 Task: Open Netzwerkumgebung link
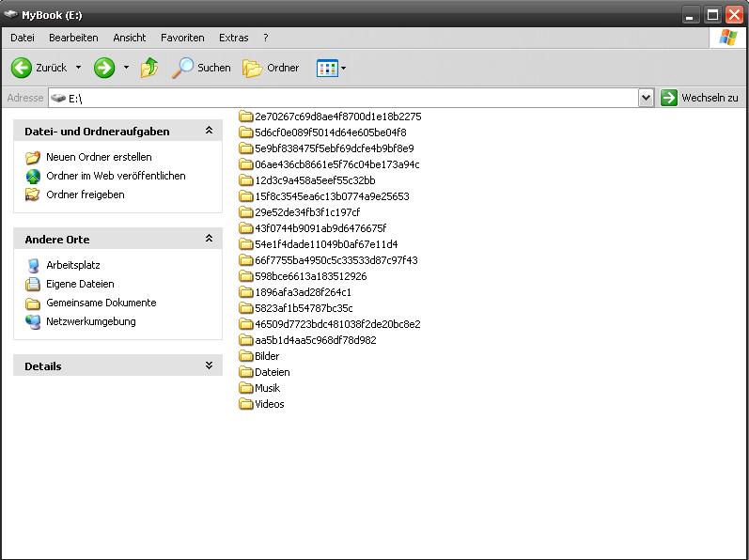tap(91, 321)
